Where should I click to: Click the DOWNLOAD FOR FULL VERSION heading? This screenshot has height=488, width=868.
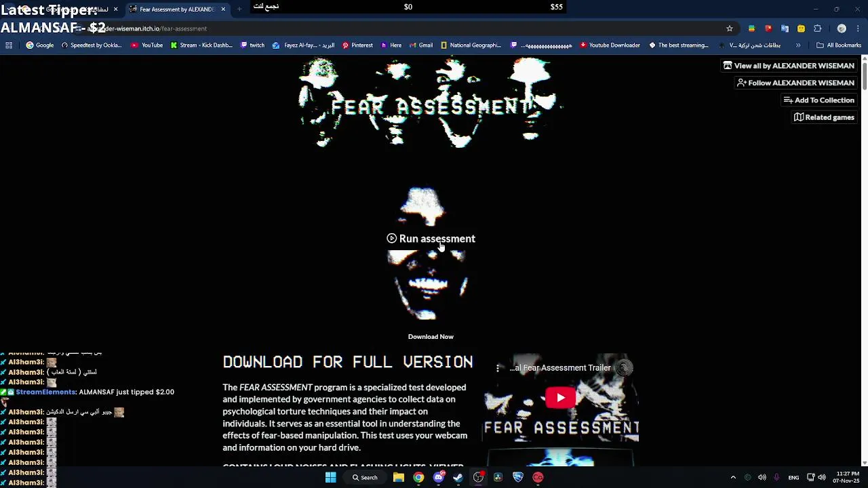click(x=348, y=362)
